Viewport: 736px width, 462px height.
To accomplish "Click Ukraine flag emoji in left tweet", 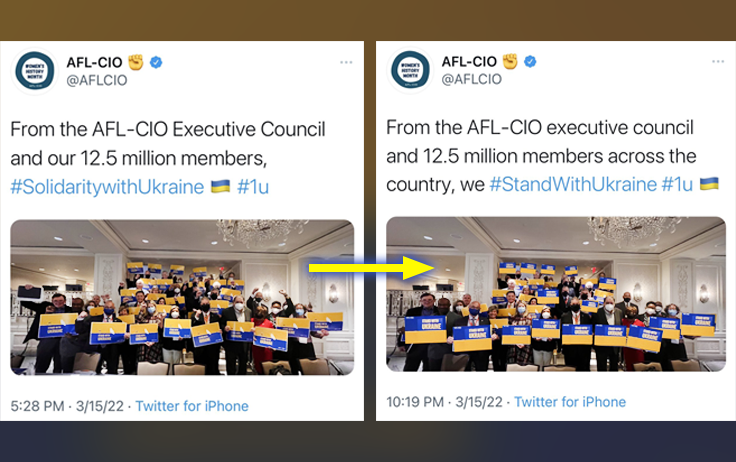I will [x=220, y=186].
